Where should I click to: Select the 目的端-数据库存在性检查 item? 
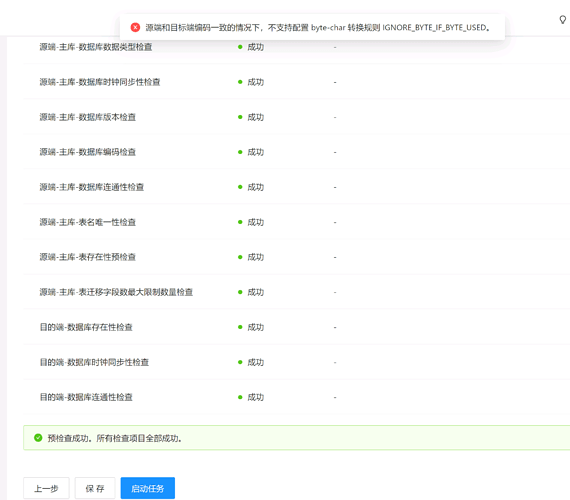coord(86,327)
